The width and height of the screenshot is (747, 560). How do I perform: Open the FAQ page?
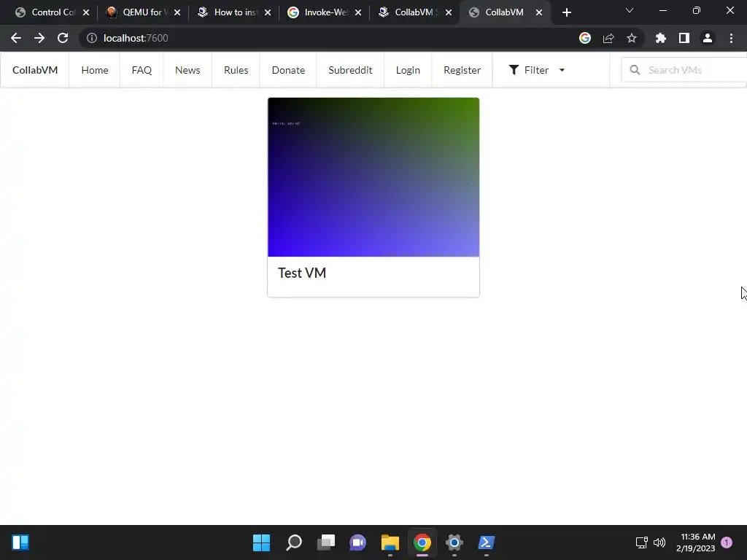142,70
